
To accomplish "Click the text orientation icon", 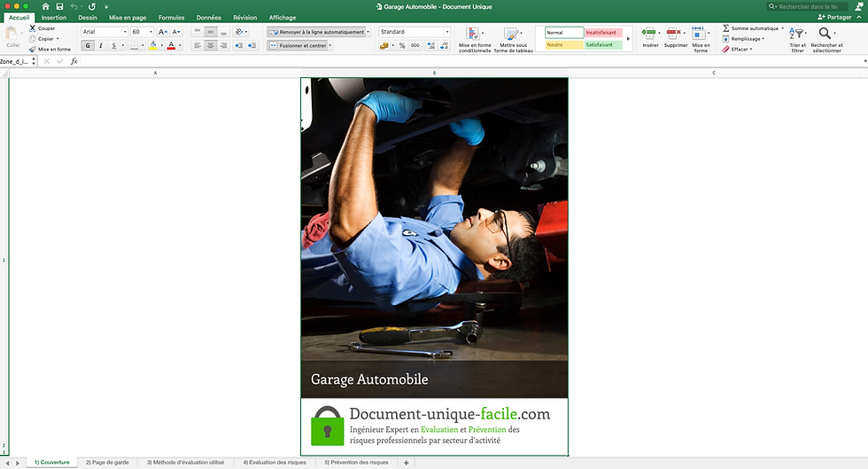I will click(x=239, y=32).
